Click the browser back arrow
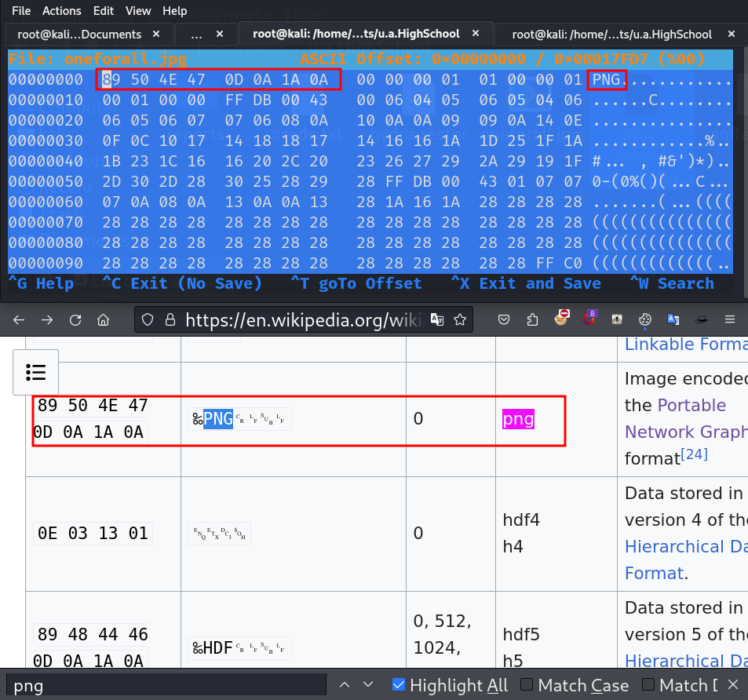Viewport: 748px width, 700px height. [19, 319]
